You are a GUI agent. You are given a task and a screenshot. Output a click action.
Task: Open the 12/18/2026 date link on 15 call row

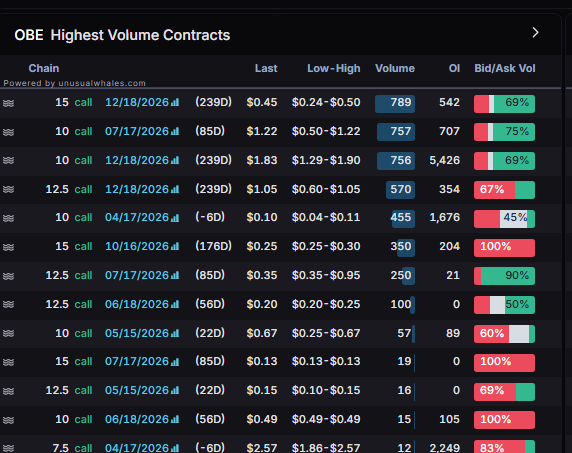pyautogui.click(x=137, y=102)
